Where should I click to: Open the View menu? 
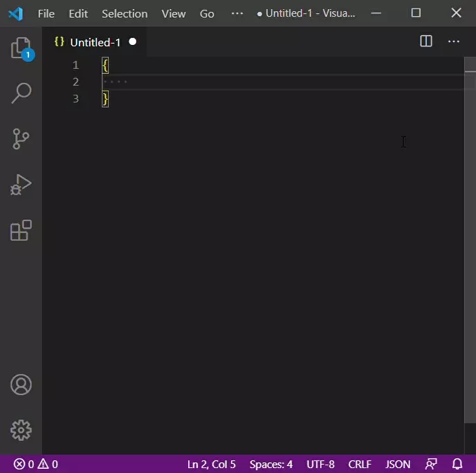[174, 14]
